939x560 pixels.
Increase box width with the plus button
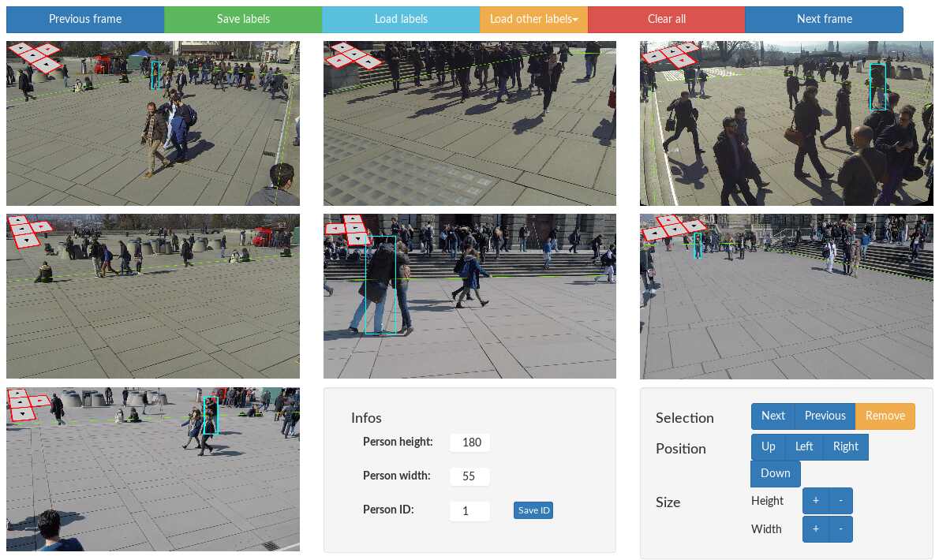816,529
